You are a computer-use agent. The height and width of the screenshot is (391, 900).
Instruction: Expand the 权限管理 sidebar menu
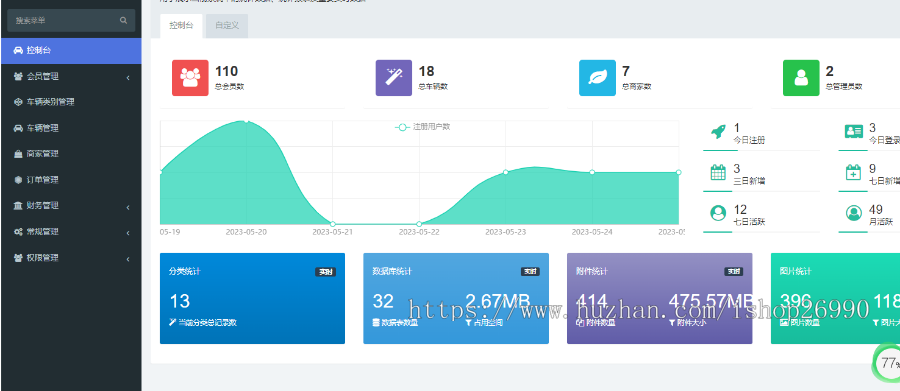pos(71,258)
